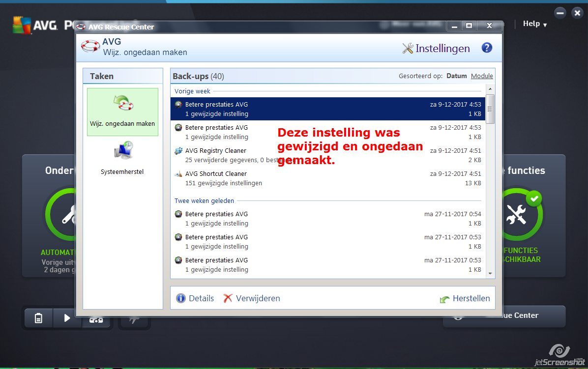Click the scroll up arrow of the backup list

pos(490,89)
